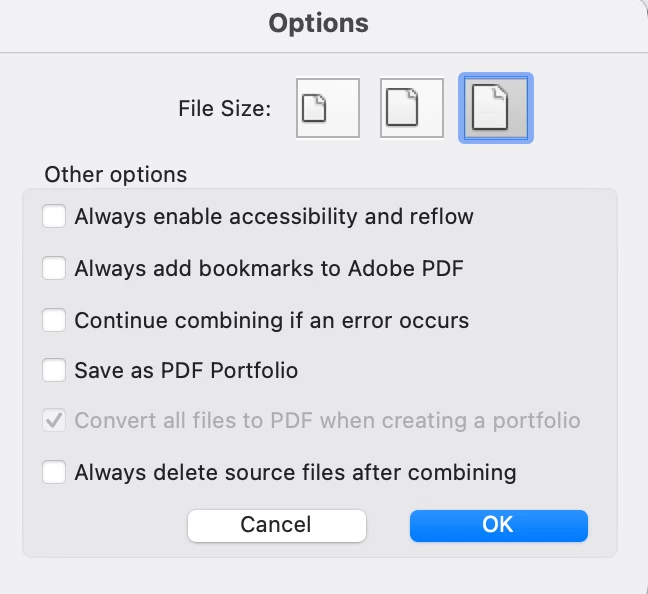The height and width of the screenshot is (594, 648).
Task: Click the dimmed 'Convert all files to PDF' label
Action: (327, 421)
